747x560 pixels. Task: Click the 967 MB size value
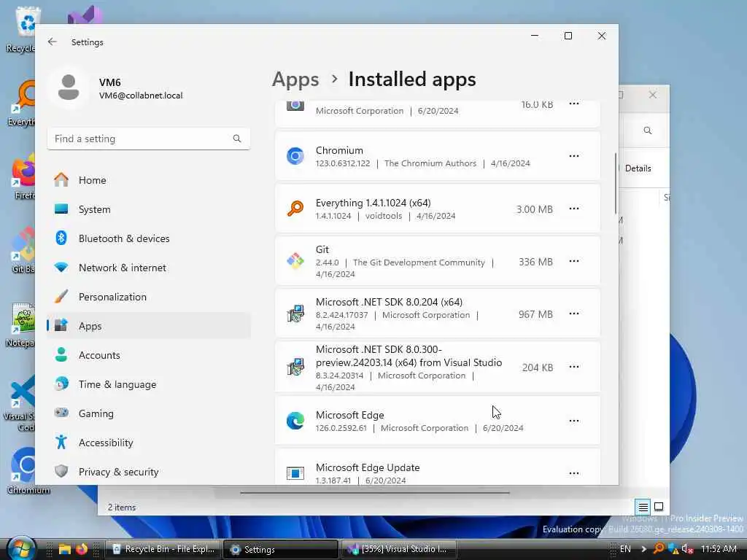(x=535, y=314)
